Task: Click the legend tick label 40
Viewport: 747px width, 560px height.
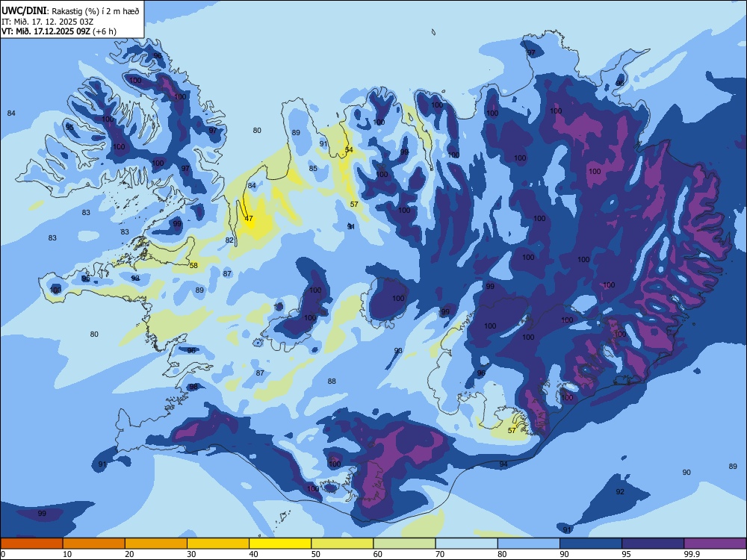Action: [x=254, y=554]
